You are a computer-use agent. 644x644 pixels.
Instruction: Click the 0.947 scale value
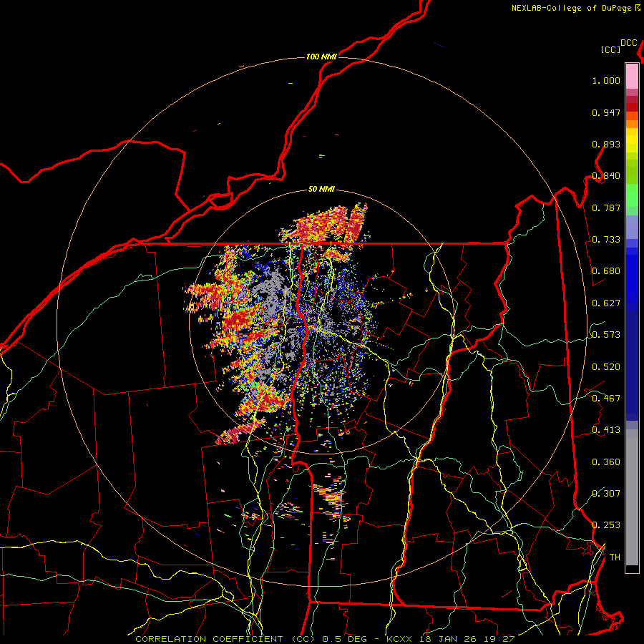pos(606,112)
